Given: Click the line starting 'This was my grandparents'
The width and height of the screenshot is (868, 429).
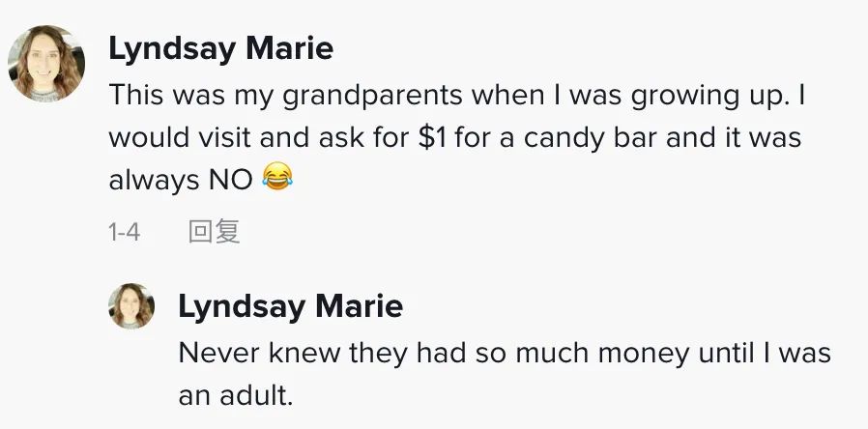Looking at the screenshot, I should (x=456, y=96).
